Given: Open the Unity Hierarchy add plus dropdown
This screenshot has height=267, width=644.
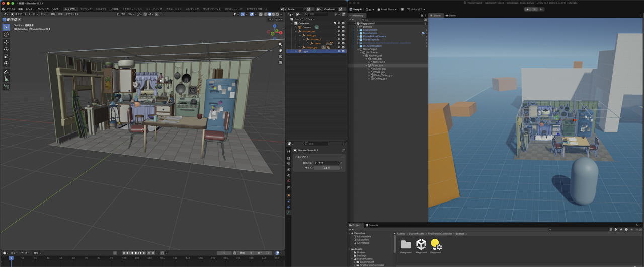Looking at the screenshot, I should (351, 20).
